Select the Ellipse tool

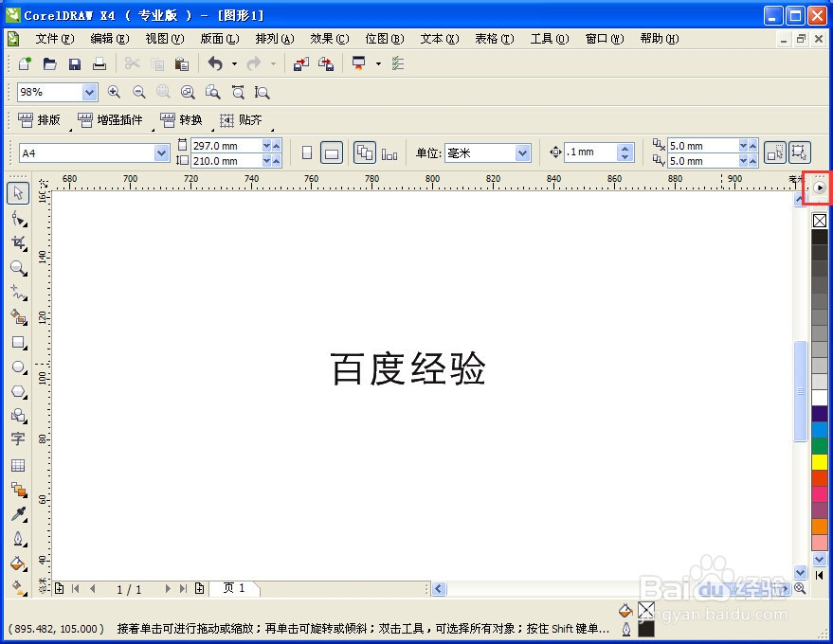(x=19, y=367)
